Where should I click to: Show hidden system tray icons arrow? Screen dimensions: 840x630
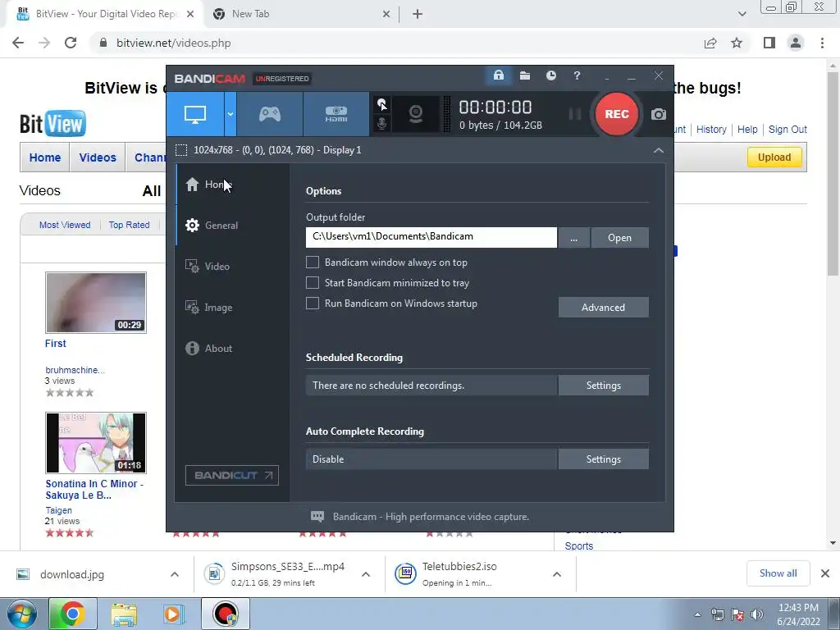pyautogui.click(x=697, y=614)
